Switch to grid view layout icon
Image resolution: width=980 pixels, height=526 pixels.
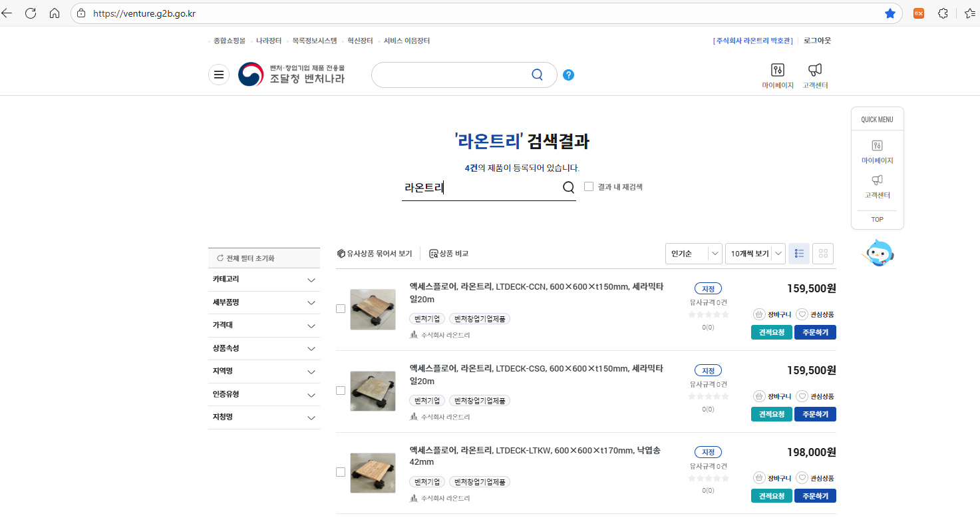[823, 254]
